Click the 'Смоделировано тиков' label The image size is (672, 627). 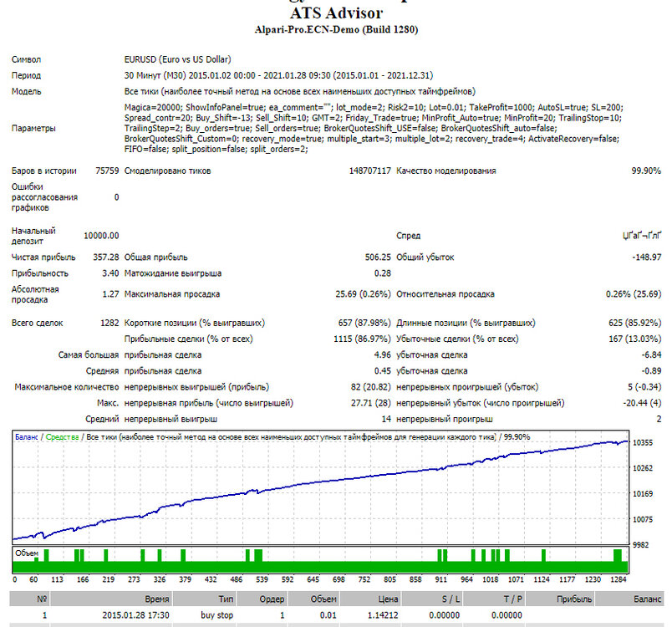point(167,171)
